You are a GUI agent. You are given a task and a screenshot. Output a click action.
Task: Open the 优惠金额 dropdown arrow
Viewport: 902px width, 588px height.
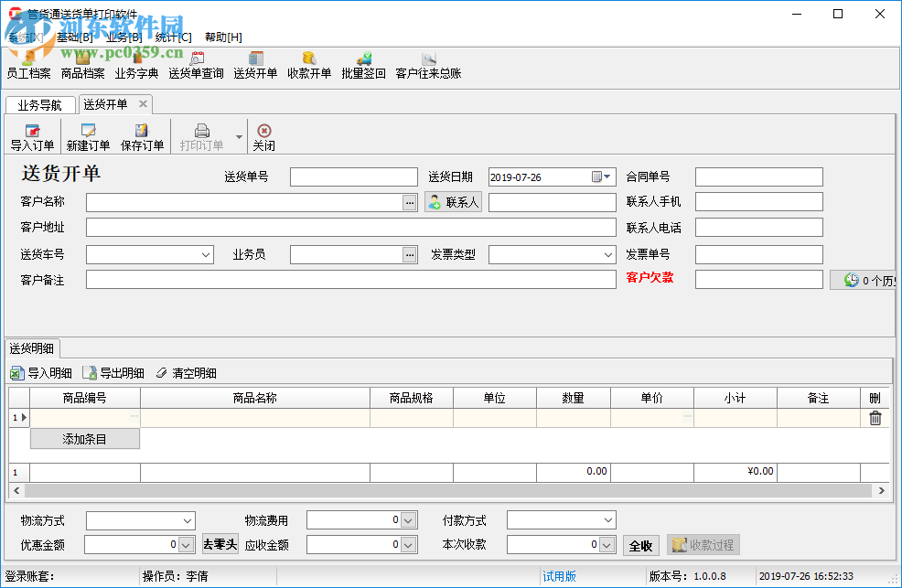pos(187,545)
